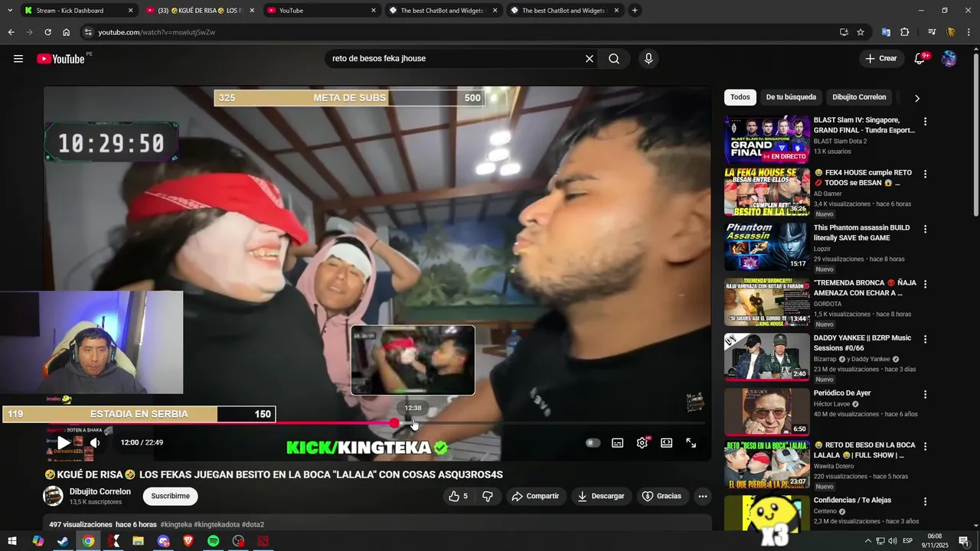
Task: Start voice search with the microphone
Action: coord(648,59)
